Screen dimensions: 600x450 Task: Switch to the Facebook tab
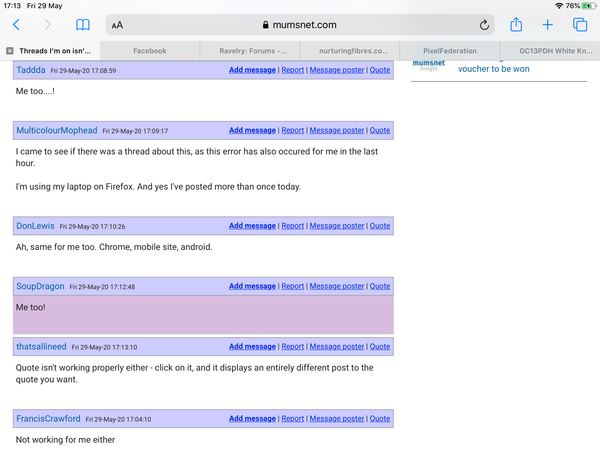click(150, 51)
